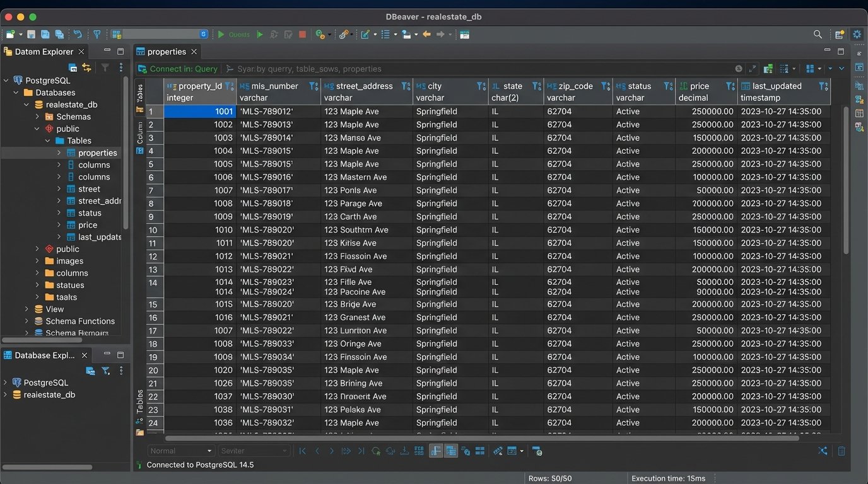Jump to first row with navigation icon
This screenshot has width=868, height=484.
point(303,451)
